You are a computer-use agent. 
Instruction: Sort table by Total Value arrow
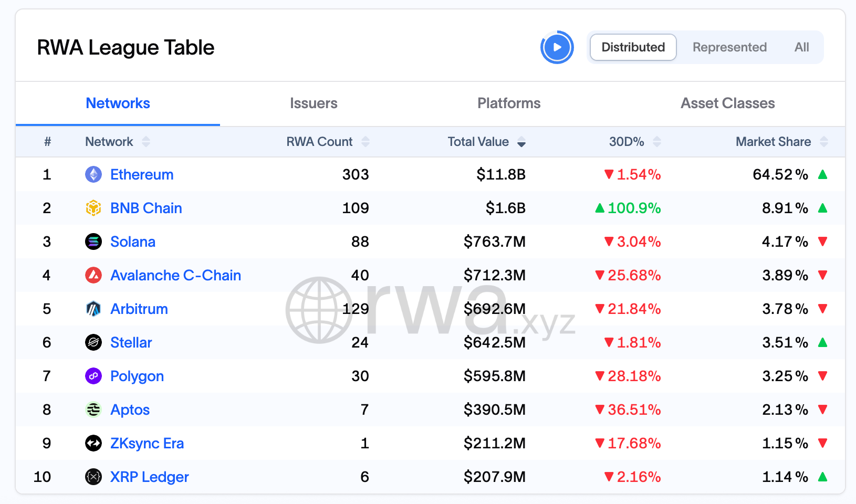pyautogui.click(x=521, y=142)
